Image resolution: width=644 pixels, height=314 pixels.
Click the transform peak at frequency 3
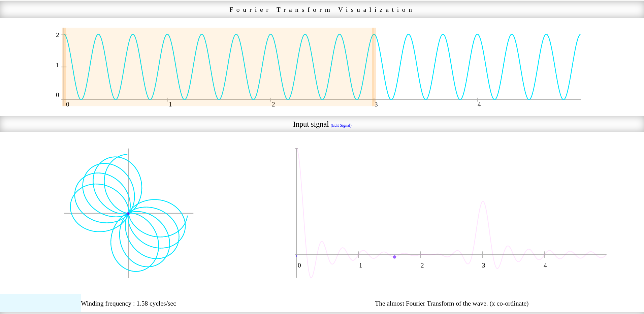click(x=483, y=202)
